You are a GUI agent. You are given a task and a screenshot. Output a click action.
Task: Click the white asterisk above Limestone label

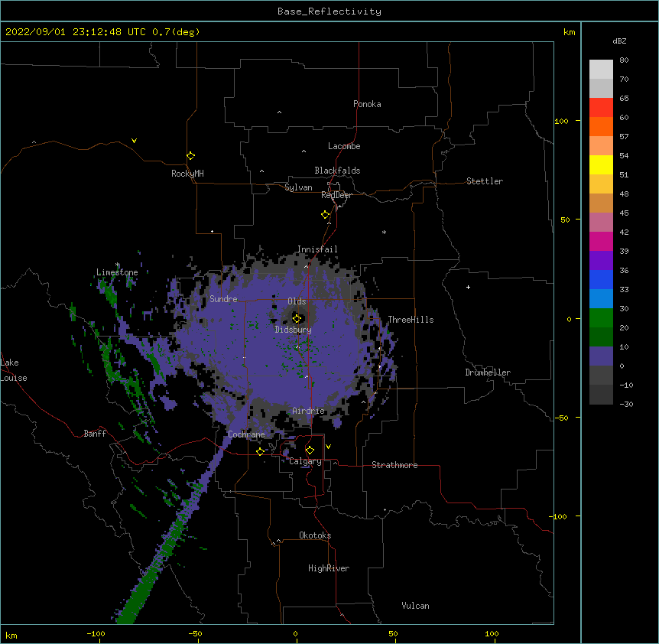click(118, 265)
